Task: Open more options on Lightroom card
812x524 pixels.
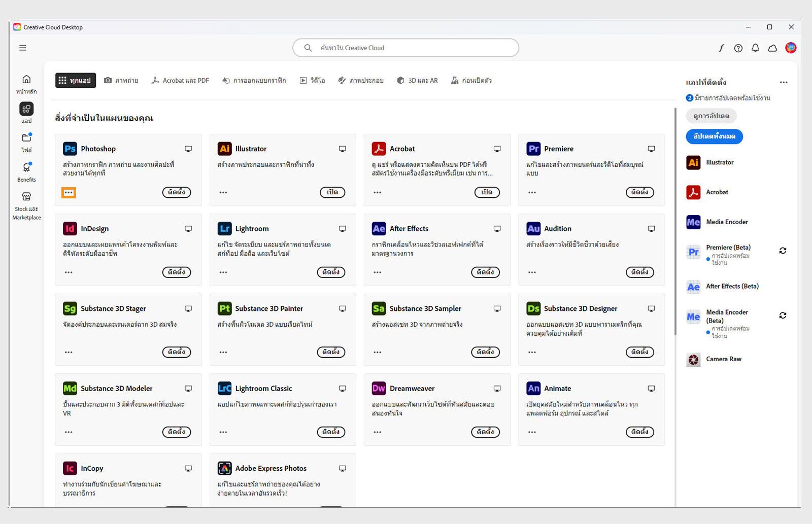Action: (223, 272)
